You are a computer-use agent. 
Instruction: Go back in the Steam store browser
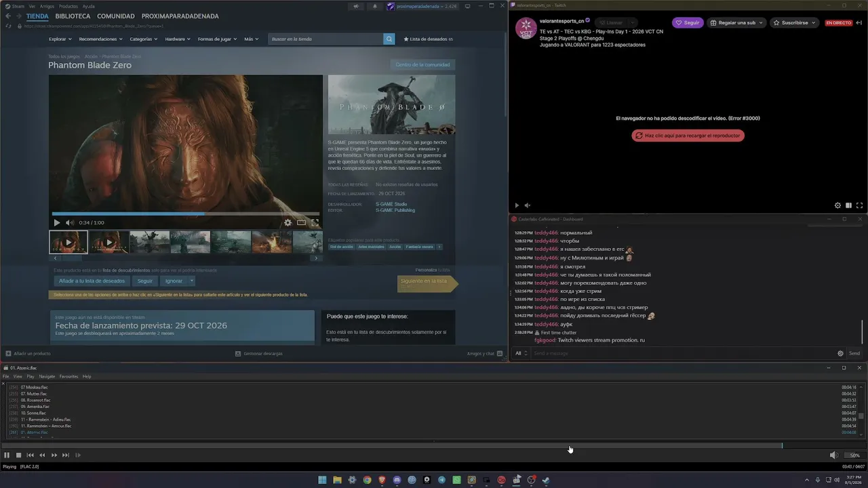click(x=8, y=16)
